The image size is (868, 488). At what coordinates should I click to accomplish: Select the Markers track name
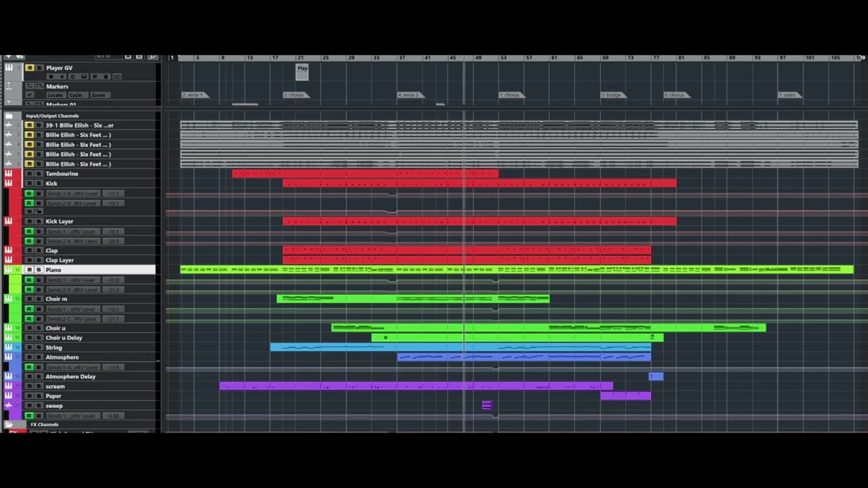(x=57, y=86)
